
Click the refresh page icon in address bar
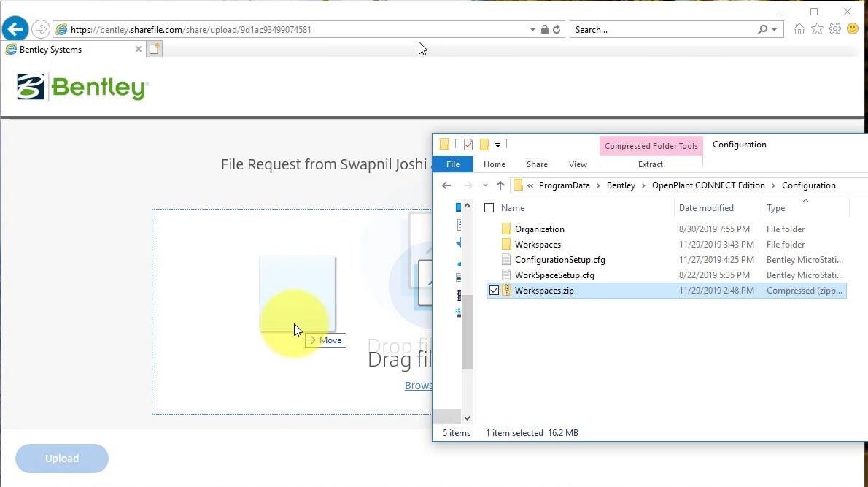pos(557,29)
